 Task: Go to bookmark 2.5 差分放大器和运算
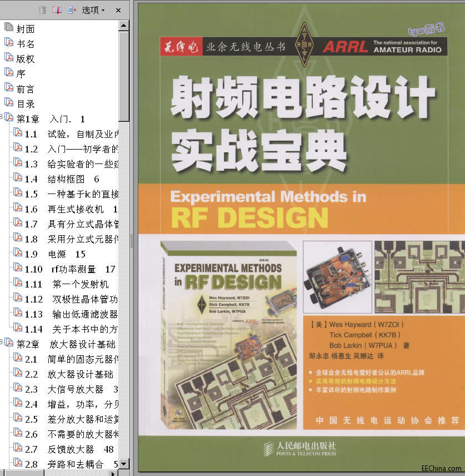click(72, 419)
